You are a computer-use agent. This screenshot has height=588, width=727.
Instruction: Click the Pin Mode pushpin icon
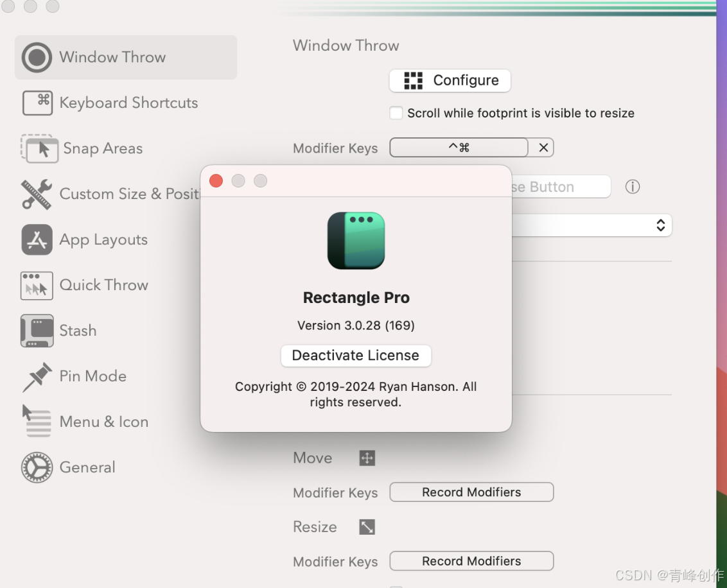click(37, 377)
